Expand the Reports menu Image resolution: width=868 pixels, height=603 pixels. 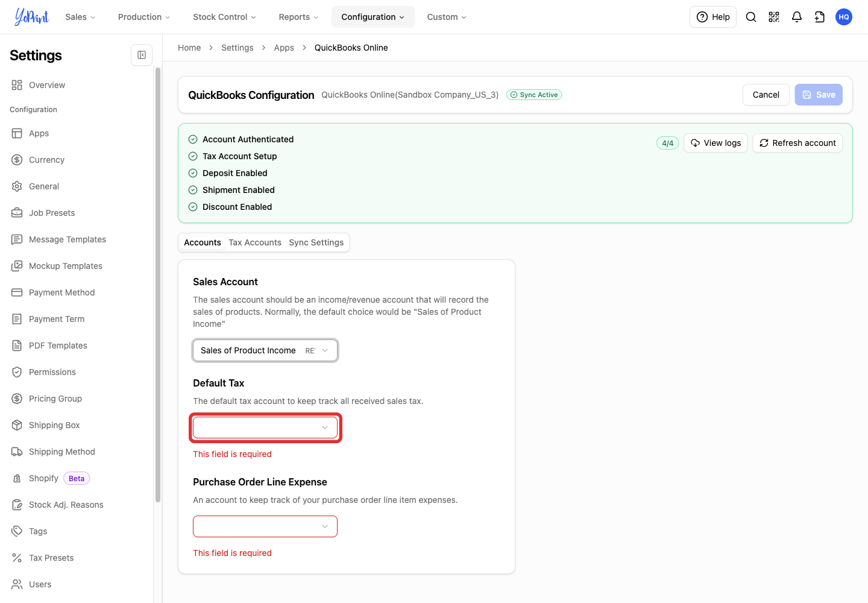[x=298, y=17]
